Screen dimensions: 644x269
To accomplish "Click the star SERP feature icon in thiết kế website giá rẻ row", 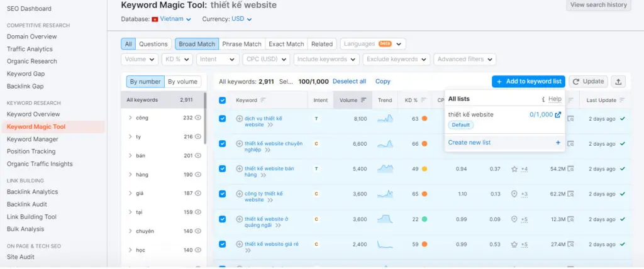I will click(x=514, y=244).
